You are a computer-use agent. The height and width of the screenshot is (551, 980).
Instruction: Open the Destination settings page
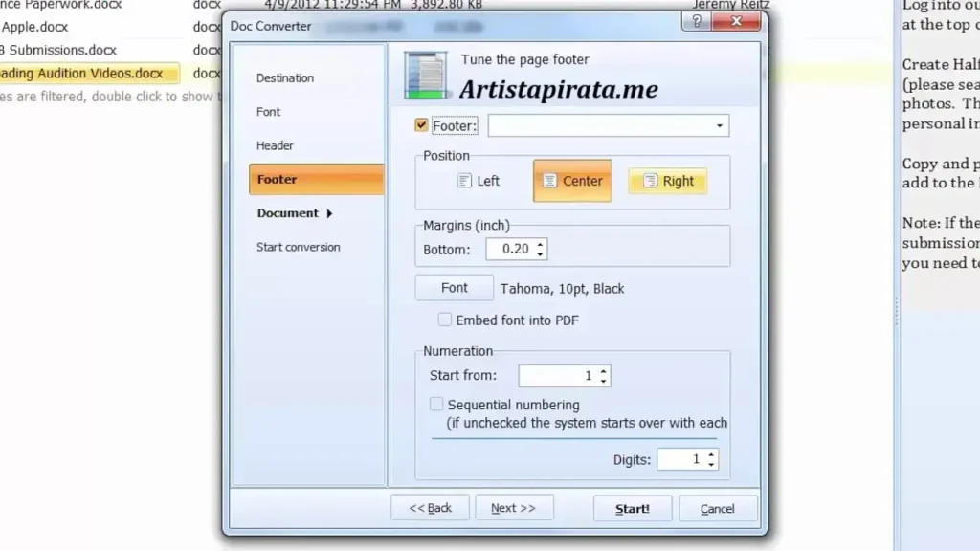pos(285,78)
